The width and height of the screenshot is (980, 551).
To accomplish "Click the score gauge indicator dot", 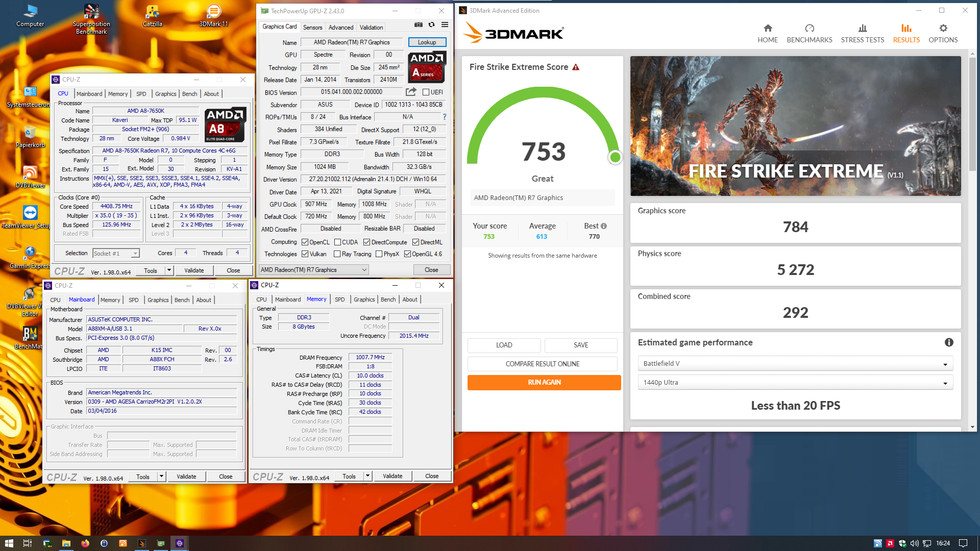I will (615, 158).
